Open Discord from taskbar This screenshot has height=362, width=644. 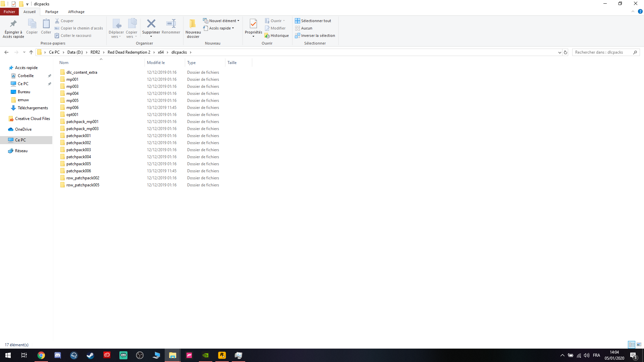pos(57,355)
